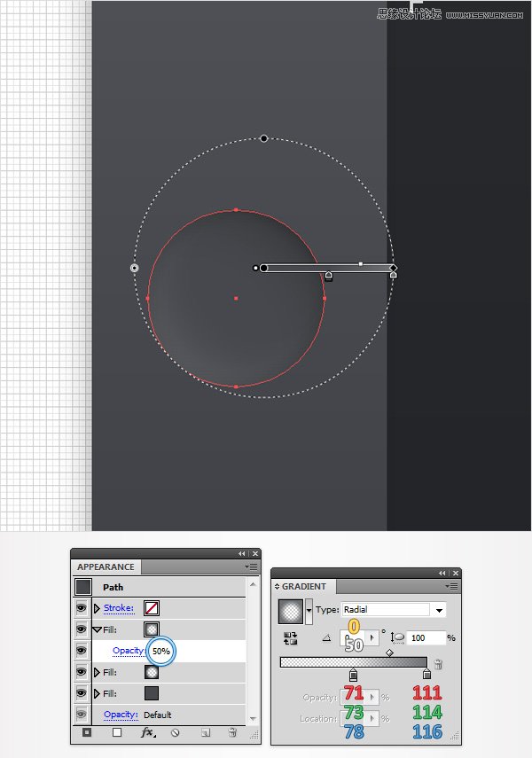Screen dimensions: 532x758
Task: Select the top anchor point of red circle
Action: pos(236,210)
